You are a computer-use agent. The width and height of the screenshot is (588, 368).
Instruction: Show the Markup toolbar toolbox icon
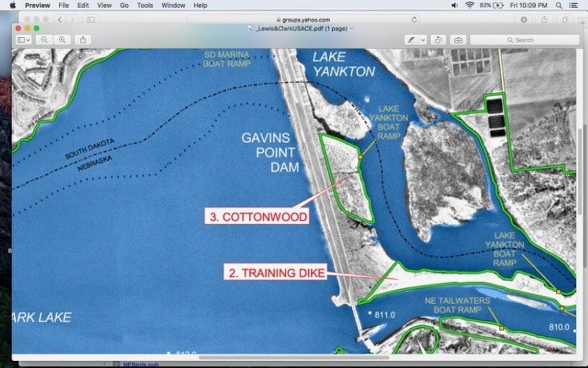pyautogui.click(x=458, y=40)
